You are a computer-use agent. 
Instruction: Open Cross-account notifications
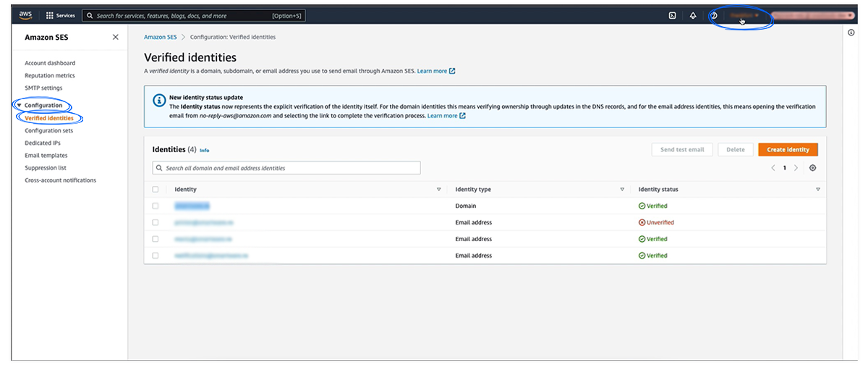60,180
